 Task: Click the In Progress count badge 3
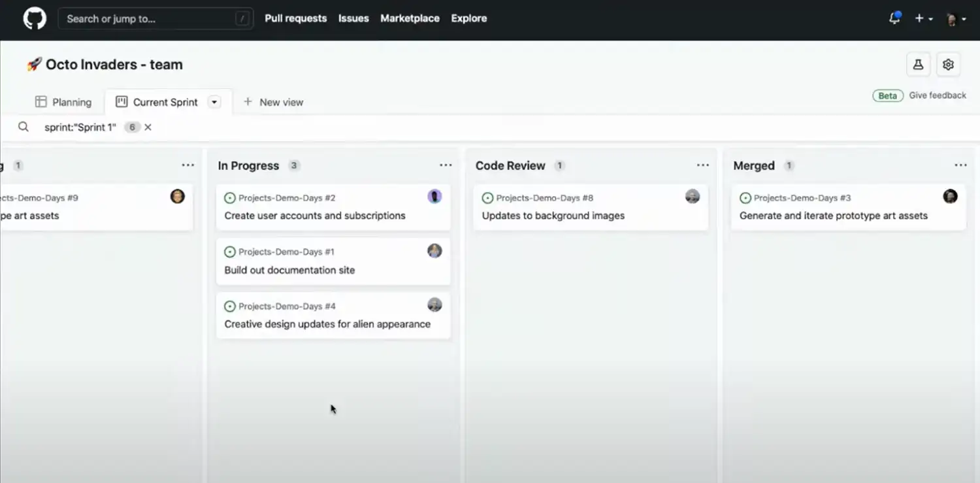click(x=294, y=166)
